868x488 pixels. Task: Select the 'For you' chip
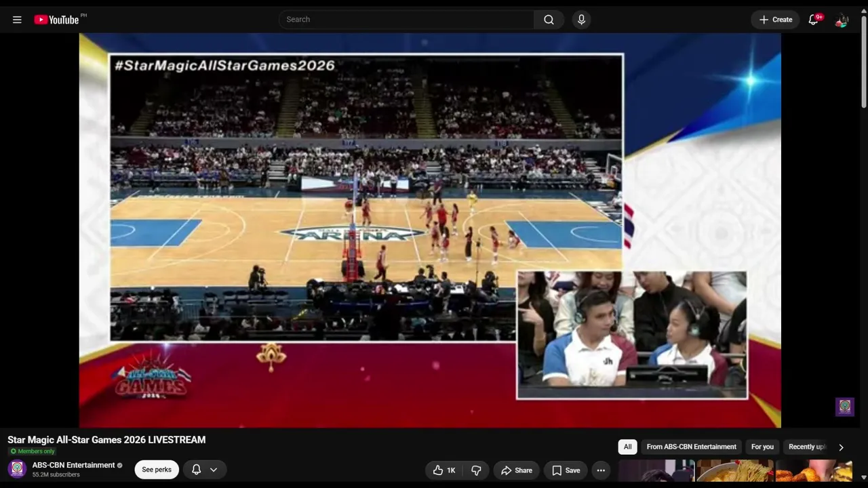click(x=762, y=447)
